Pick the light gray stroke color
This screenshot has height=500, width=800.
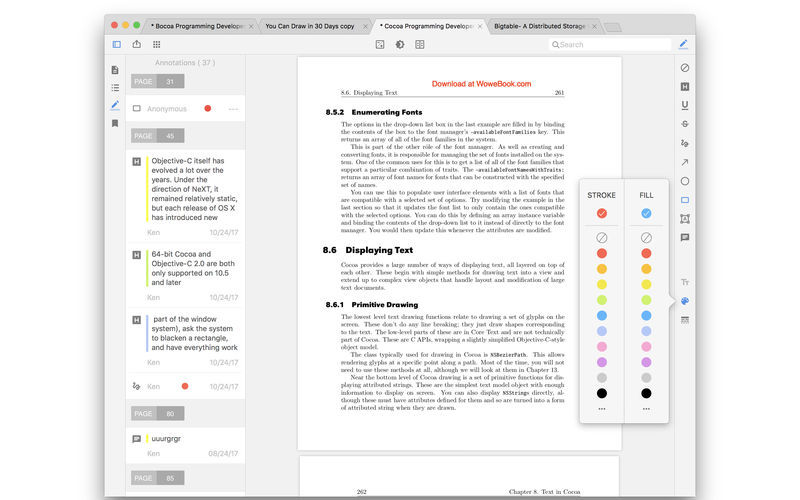tap(602, 378)
